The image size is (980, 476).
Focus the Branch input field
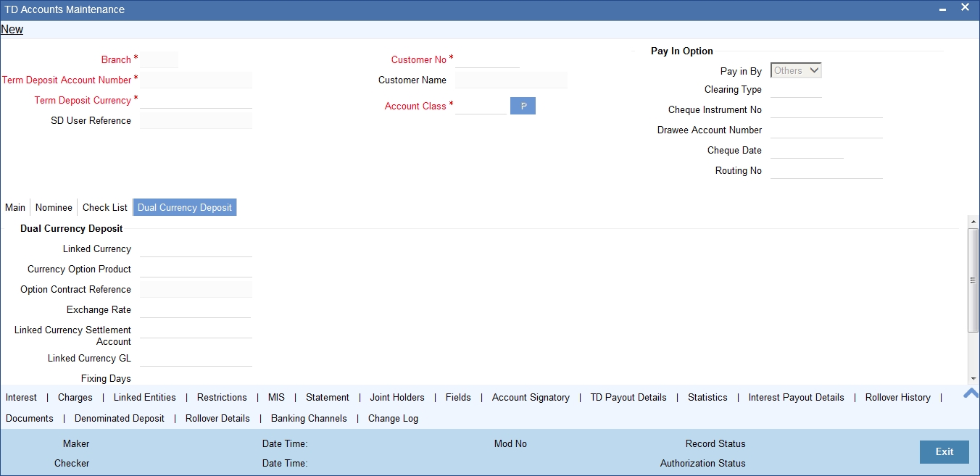(159, 59)
